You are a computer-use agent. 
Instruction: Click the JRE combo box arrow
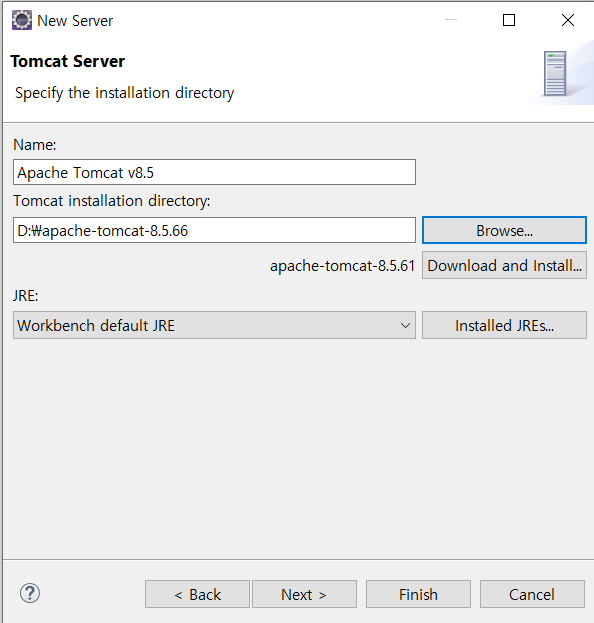tap(405, 325)
